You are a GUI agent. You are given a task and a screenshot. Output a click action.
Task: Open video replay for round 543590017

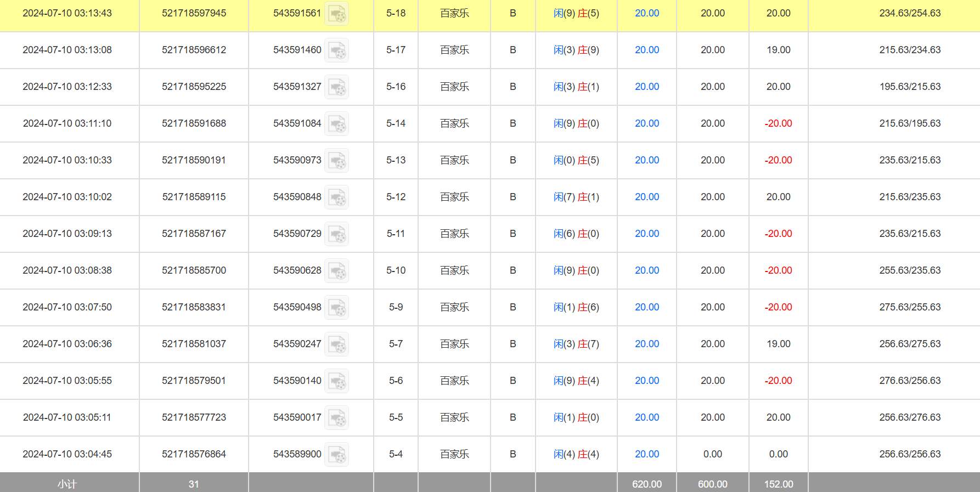336,418
